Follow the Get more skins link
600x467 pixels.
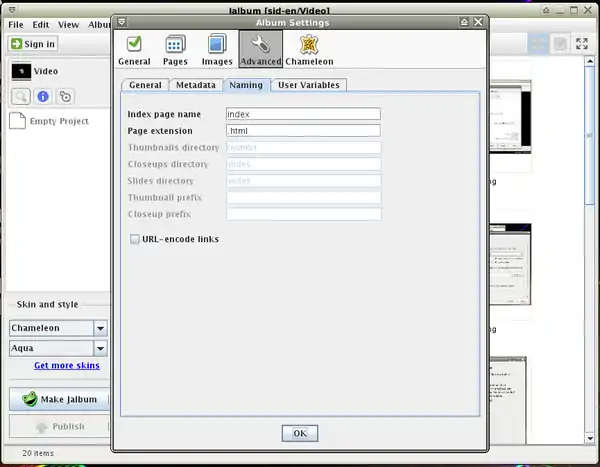tap(66, 366)
